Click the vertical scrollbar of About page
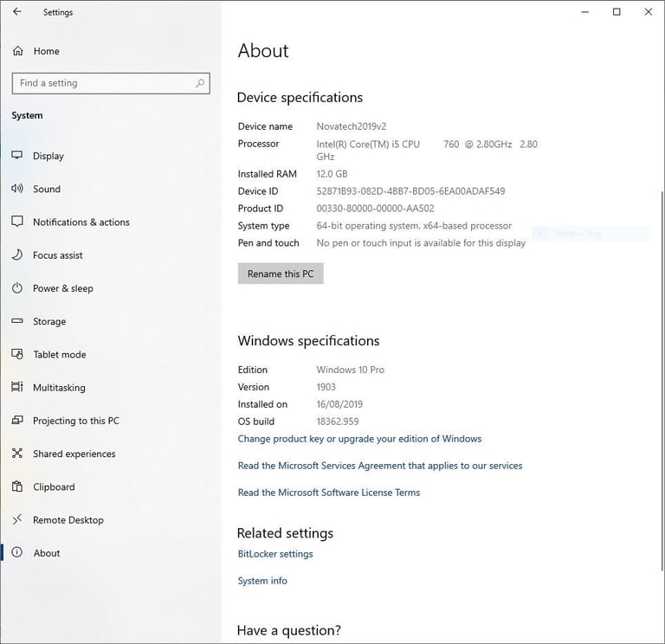665x644 pixels. 662,379
